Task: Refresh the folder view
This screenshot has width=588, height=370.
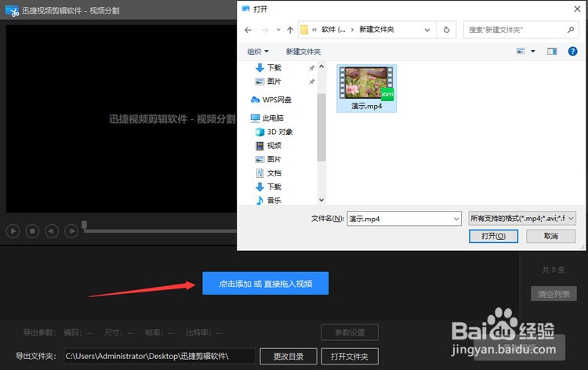Action: 446,30
